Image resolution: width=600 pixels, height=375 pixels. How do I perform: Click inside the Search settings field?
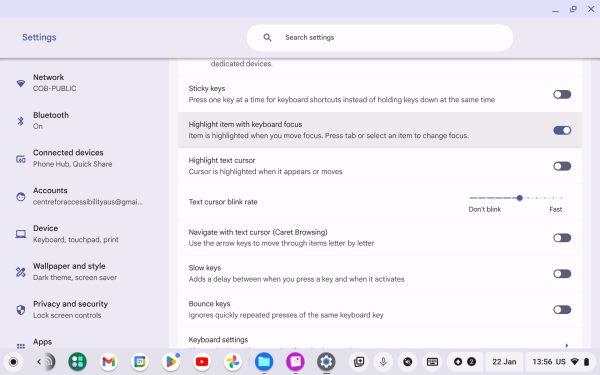coord(380,38)
